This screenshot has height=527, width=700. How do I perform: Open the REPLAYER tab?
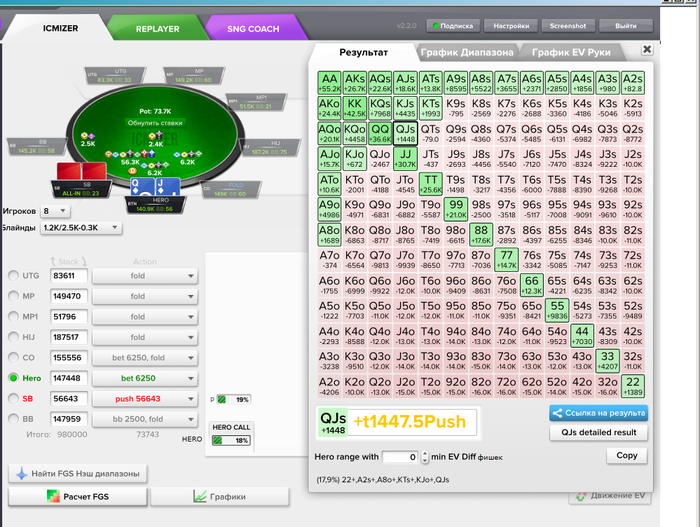pos(157,29)
